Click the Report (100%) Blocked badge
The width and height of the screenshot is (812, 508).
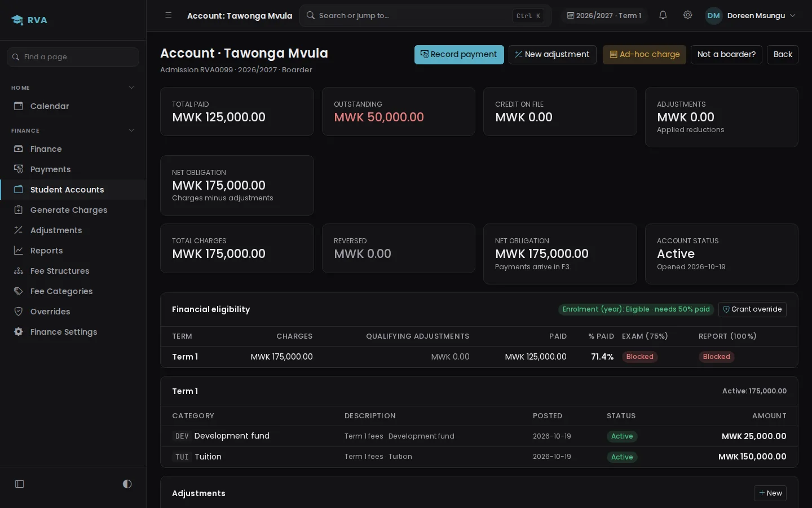point(717,357)
